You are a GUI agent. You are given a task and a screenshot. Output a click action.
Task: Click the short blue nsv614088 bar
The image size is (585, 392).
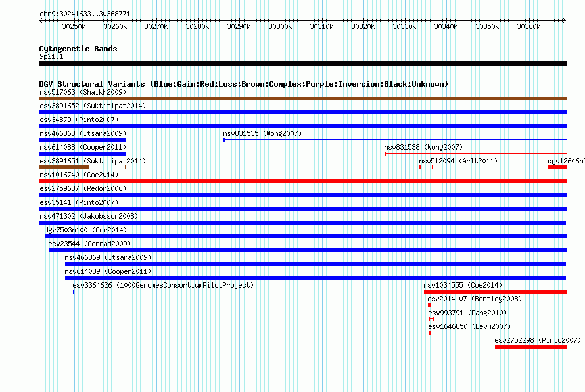(x=82, y=154)
